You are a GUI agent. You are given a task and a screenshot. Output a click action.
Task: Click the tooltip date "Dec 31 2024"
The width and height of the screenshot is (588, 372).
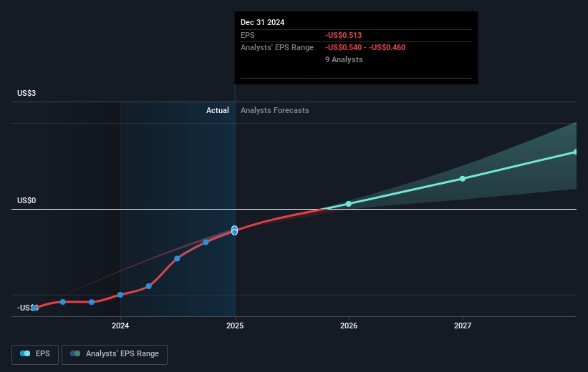[263, 22]
